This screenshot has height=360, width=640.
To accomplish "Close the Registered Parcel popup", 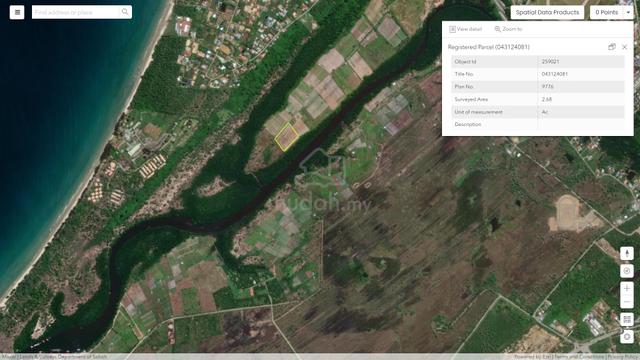I will click(x=624, y=47).
